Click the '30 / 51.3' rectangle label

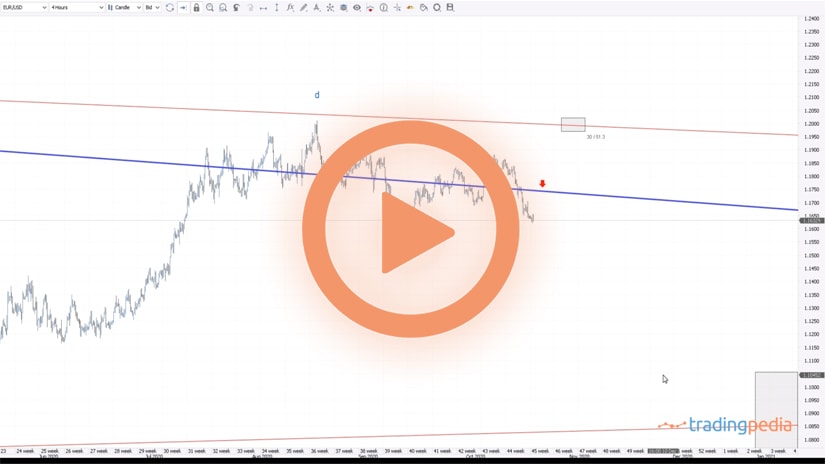pyautogui.click(x=596, y=137)
